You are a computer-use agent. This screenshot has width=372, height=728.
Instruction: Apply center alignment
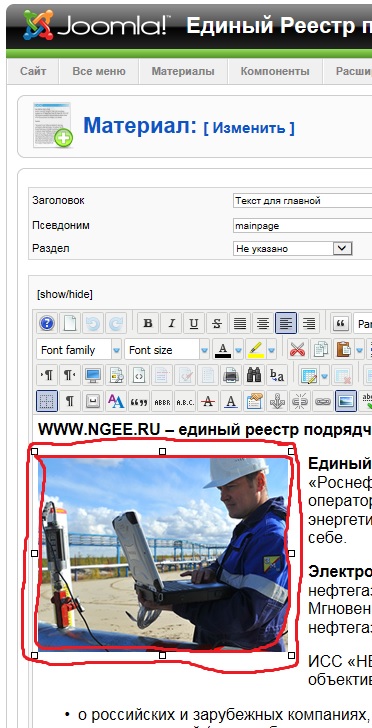coord(263,323)
